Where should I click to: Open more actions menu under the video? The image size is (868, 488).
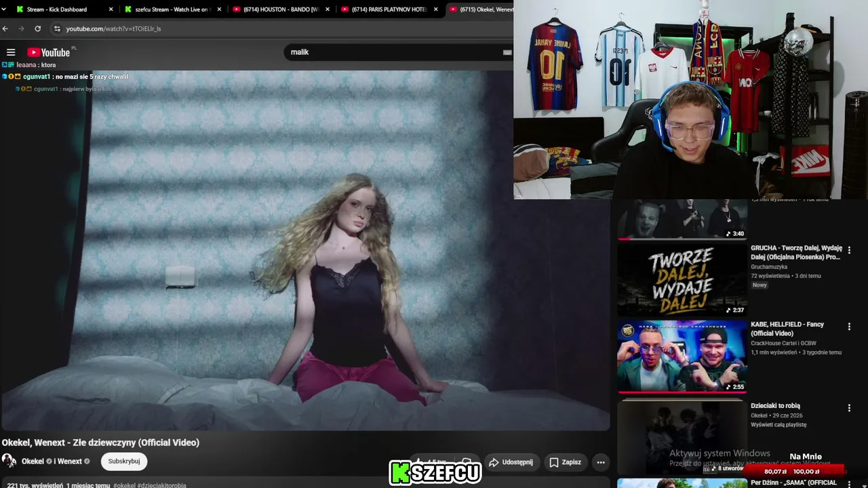point(600,462)
